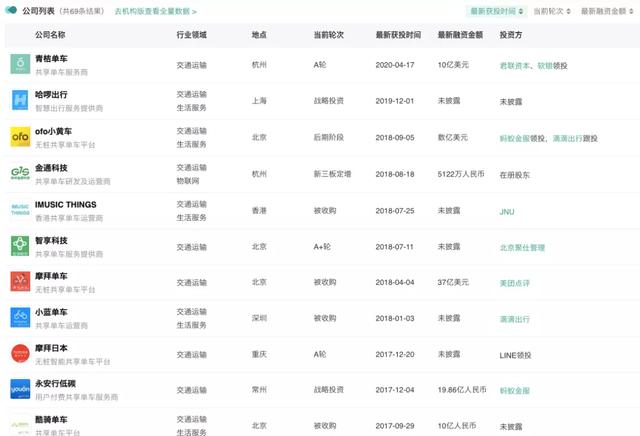Click the 金通科技 GTS logo
The image size is (640, 436).
click(20, 173)
